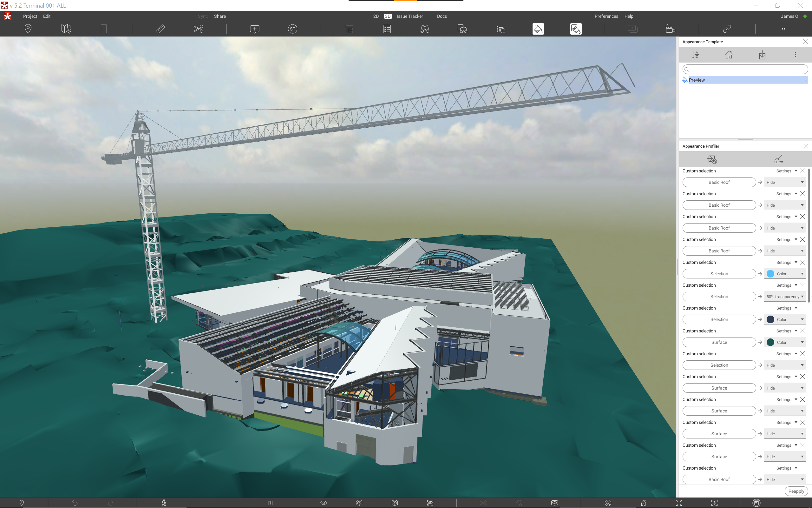Click the Appearance Template search field
The image size is (812, 508).
coord(745,69)
